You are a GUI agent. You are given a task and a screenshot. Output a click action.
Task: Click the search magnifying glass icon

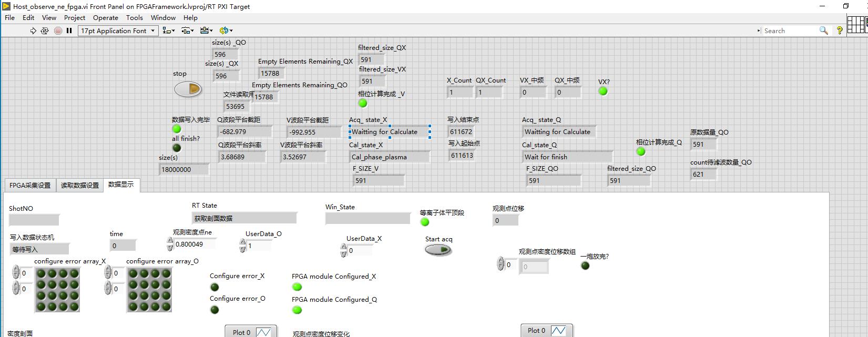(x=823, y=30)
